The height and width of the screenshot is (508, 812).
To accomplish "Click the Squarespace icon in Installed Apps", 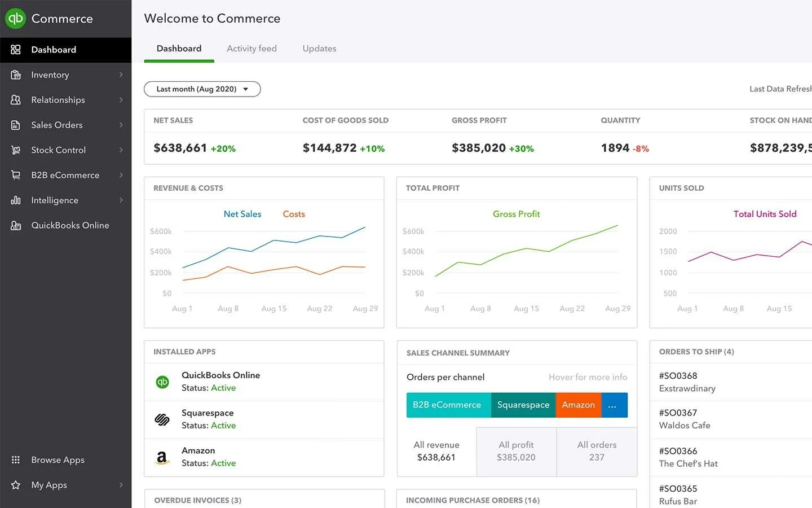I will [162, 419].
